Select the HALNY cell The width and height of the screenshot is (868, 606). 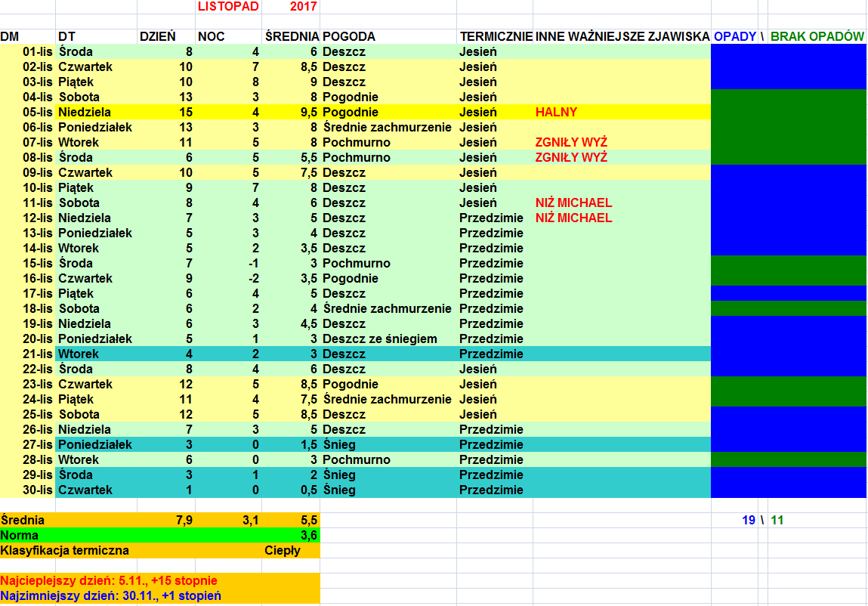click(x=555, y=112)
